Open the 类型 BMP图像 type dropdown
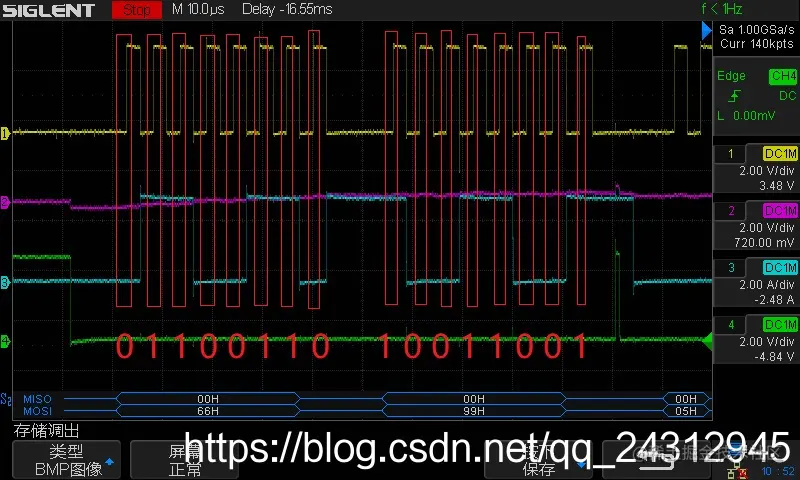Viewport: 800px width, 480px height. coord(66,460)
